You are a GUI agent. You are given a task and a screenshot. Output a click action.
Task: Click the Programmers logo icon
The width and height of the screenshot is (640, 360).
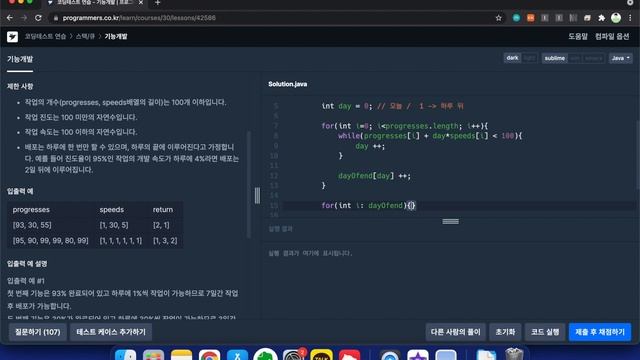[x=12, y=37]
